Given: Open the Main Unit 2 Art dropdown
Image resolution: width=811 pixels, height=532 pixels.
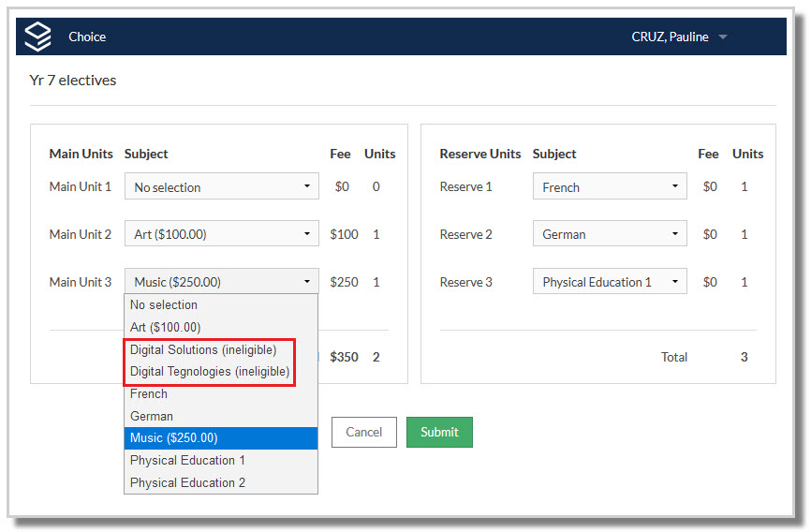Looking at the screenshot, I should (x=221, y=234).
